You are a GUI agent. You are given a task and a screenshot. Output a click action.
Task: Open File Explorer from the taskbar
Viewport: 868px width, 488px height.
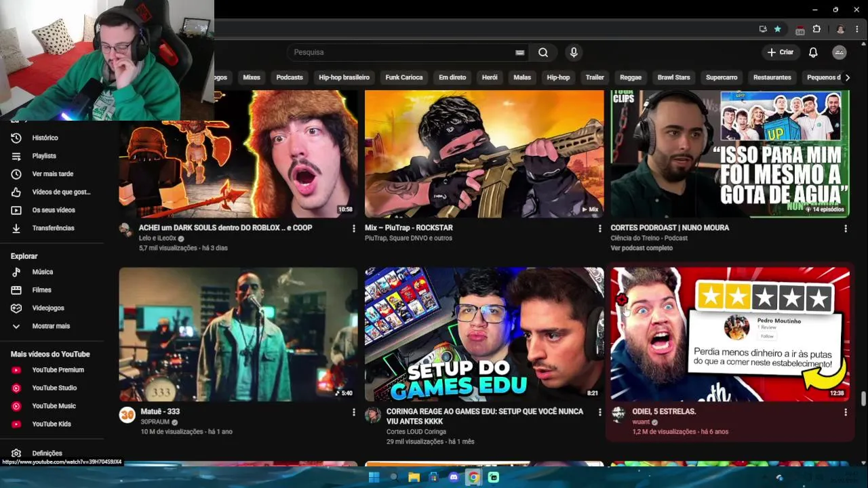pos(414,477)
